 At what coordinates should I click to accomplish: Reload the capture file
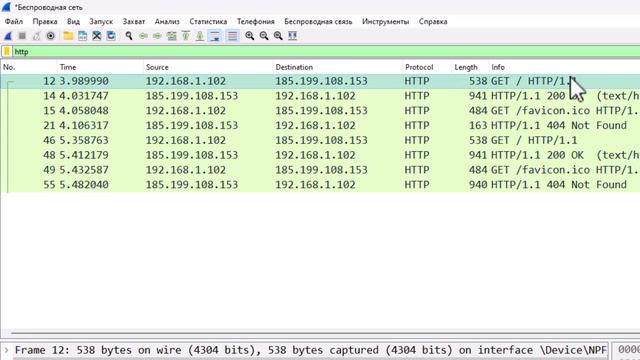click(x=111, y=36)
